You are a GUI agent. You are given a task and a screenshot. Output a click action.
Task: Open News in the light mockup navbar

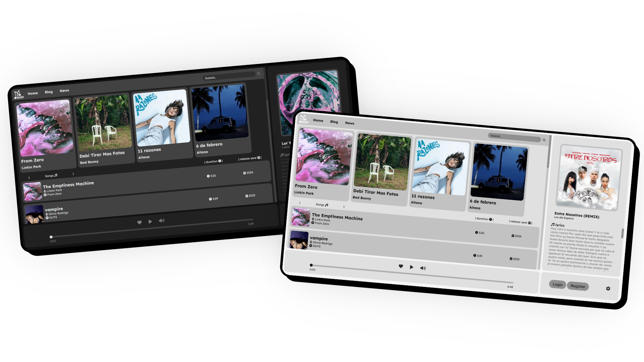[x=350, y=123]
